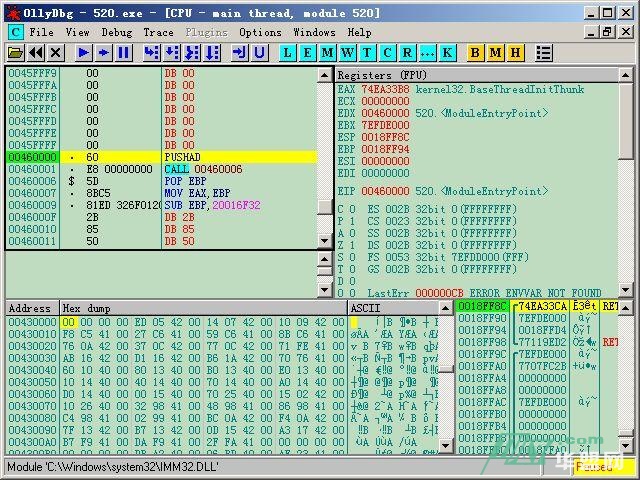This screenshot has width=640, height=480.
Task: Click the Hex dump column header
Action: (x=200, y=309)
